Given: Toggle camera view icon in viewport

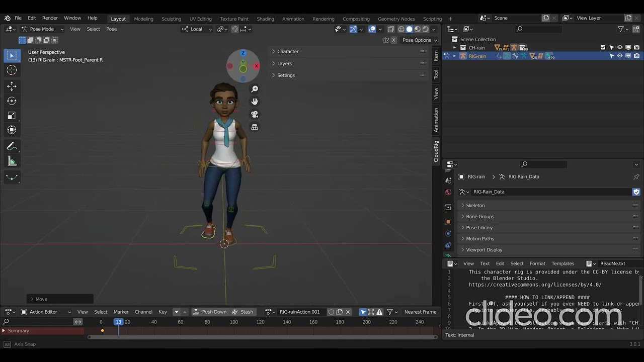Looking at the screenshot, I should pyautogui.click(x=255, y=114).
